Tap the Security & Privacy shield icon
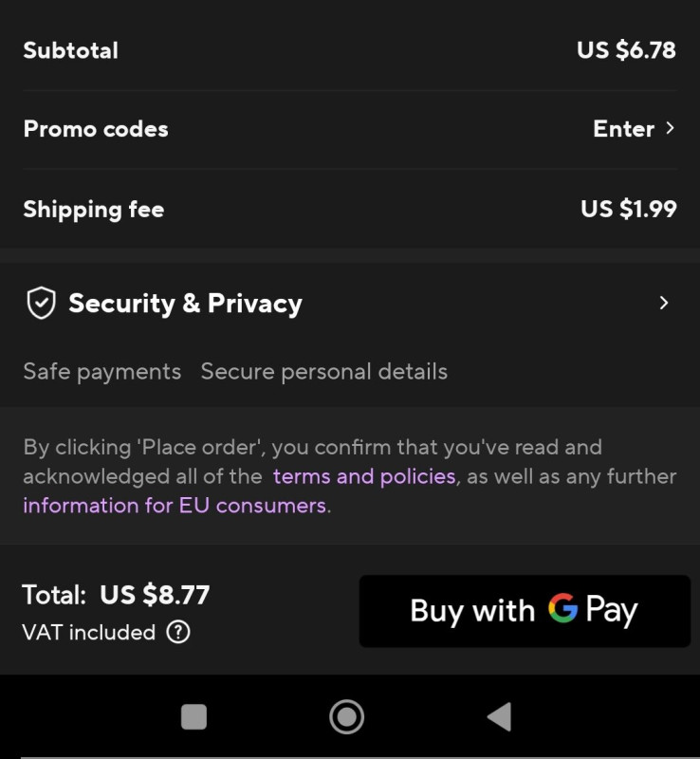Viewport: 700px width, 759px height. pyautogui.click(x=41, y=304)
